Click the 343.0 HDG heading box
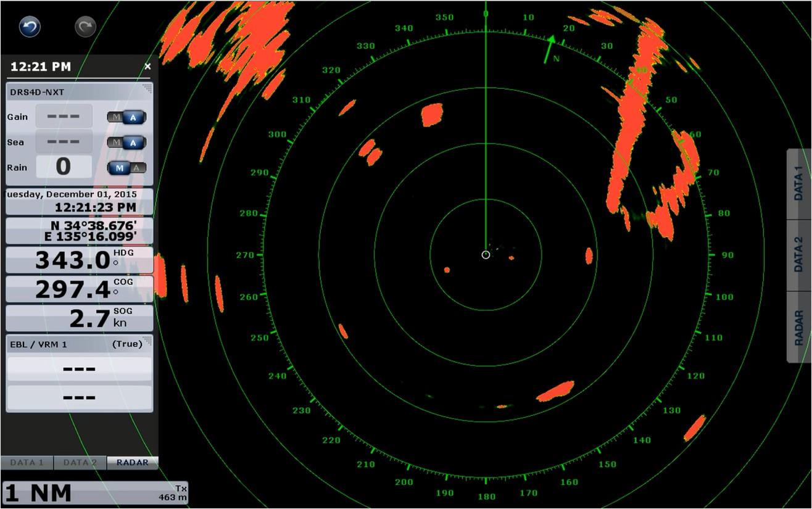Viewport: 812px width, 509px height. click(80, 260)
